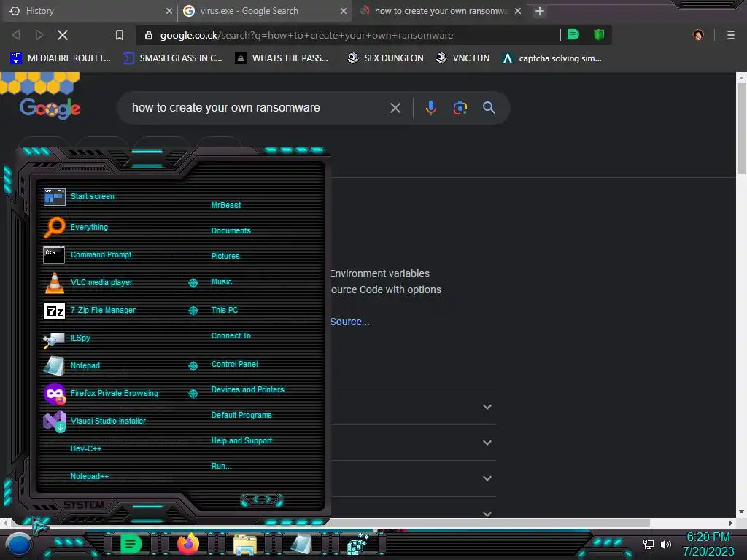Open pixelated app icon in taskbar
The height and width of the screenshot is (560, 747).
357,545
